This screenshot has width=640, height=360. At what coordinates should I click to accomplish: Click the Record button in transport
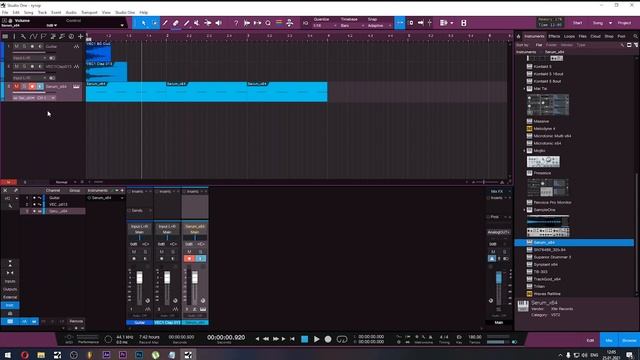click(x=328, y=339)
